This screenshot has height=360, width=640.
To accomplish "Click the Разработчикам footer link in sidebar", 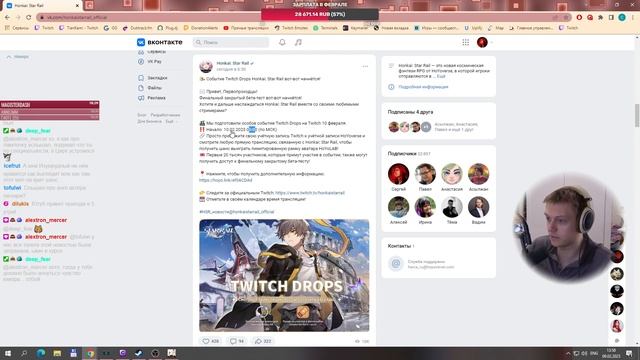I will [x=165, y=116].
